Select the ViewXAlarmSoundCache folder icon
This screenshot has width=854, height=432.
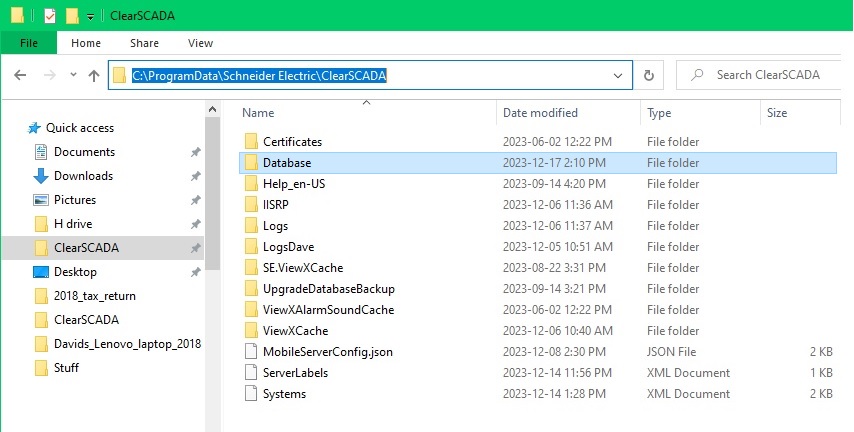(251, 309)
